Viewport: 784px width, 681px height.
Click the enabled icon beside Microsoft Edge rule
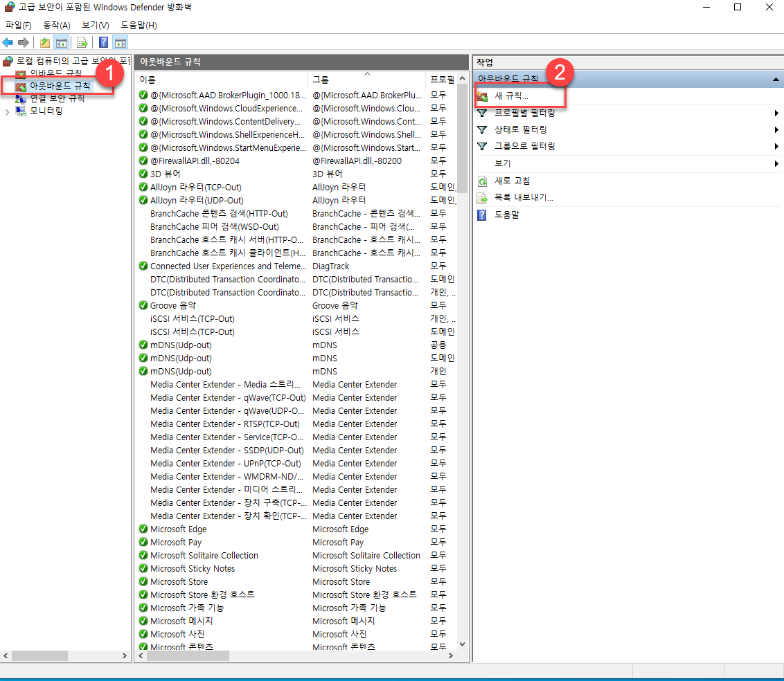pyautogui.click(x=143, y=529)
